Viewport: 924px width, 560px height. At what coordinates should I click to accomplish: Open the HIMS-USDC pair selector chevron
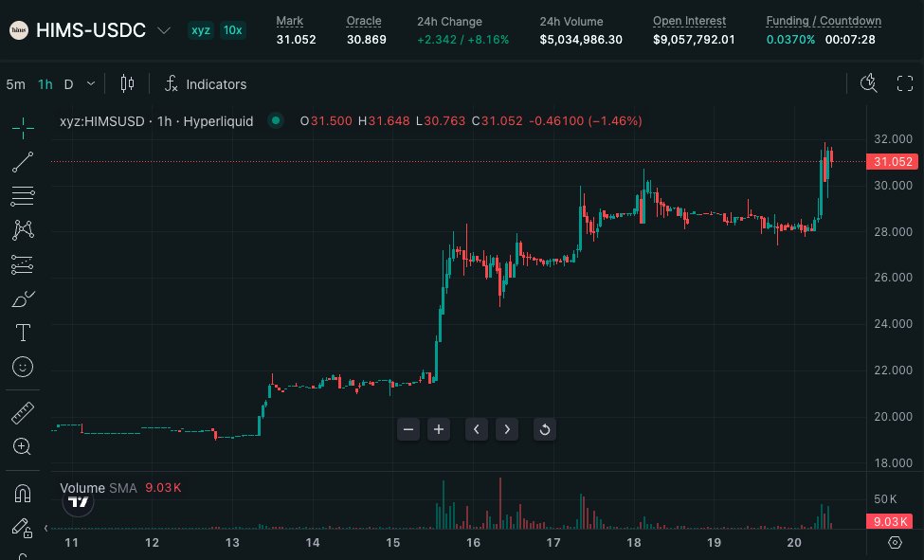point(164,30)
